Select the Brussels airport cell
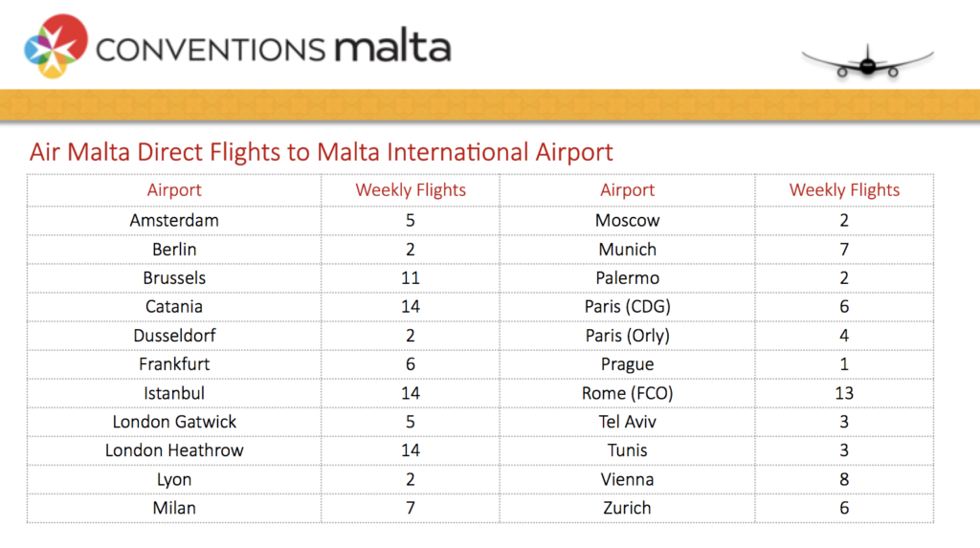Image resolution: width=980 pixels, height=548 pixels. pos(174,278)
